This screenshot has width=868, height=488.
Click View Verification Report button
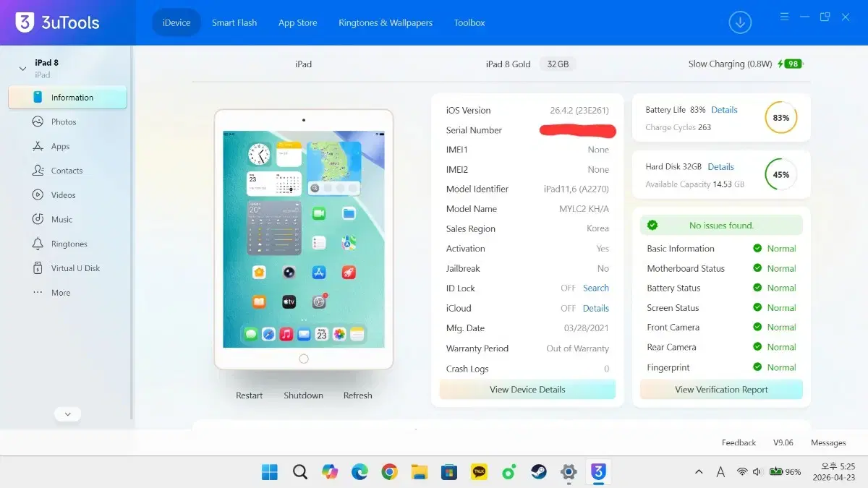pyautogui.click(x=721, y=390)
